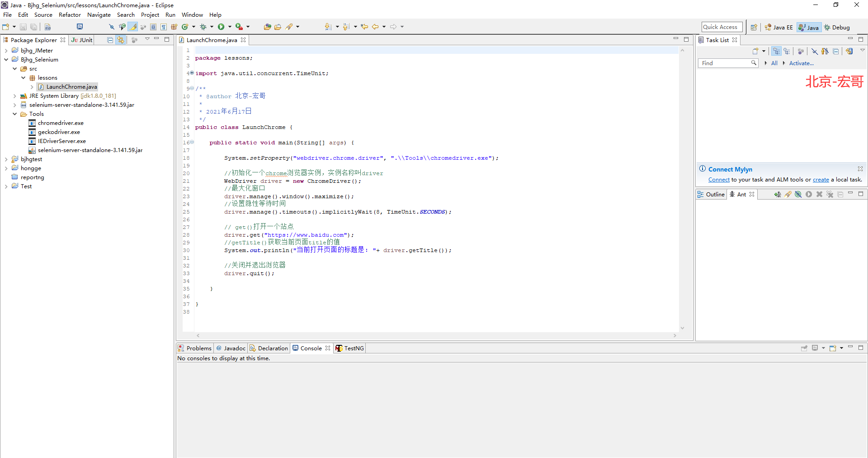The width and height of the screenshot is (868, 458).
Task: Click the New Task icon in Task List
Action: (755, 51)
